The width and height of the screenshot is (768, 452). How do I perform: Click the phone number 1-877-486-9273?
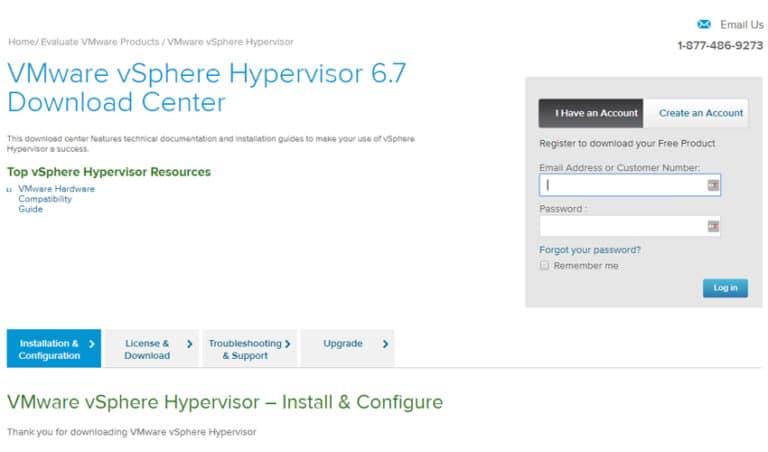[720, 46]
